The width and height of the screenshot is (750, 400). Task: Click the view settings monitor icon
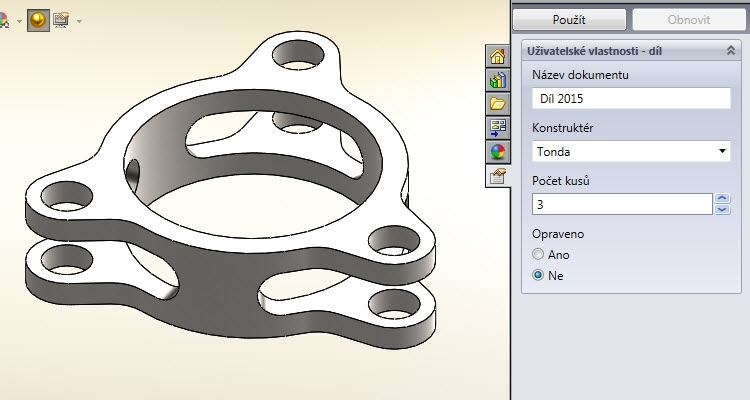pos(61,20)
